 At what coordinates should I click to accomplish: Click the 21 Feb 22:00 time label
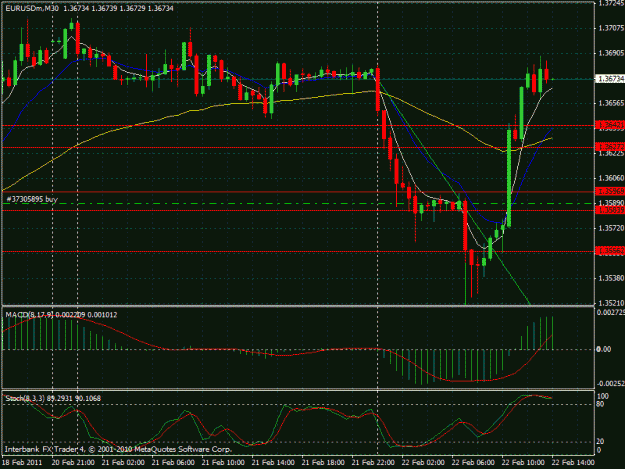(x=373, y=463)
